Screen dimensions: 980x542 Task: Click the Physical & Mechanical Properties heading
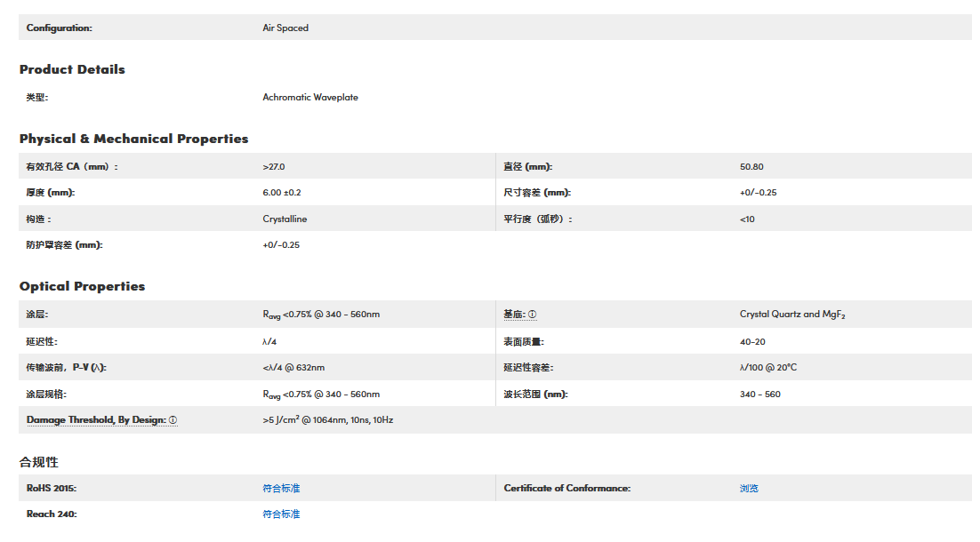[133, 139]
